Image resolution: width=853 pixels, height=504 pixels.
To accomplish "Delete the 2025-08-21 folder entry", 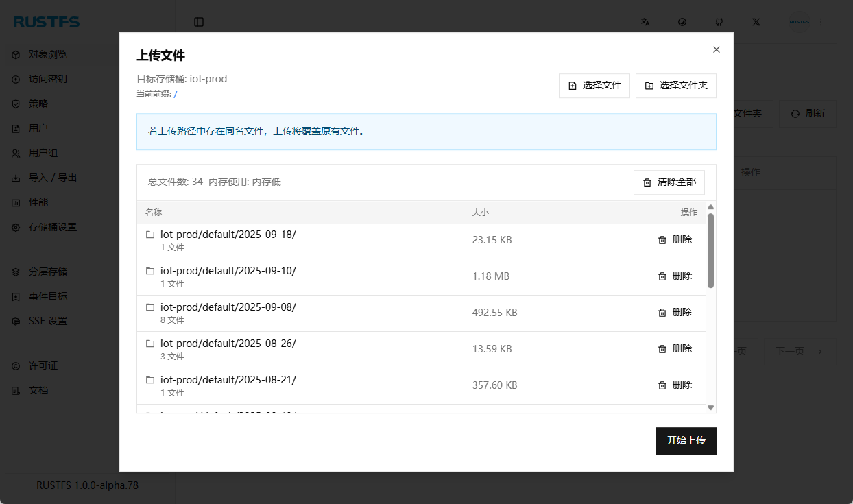I will coord(675,385).
